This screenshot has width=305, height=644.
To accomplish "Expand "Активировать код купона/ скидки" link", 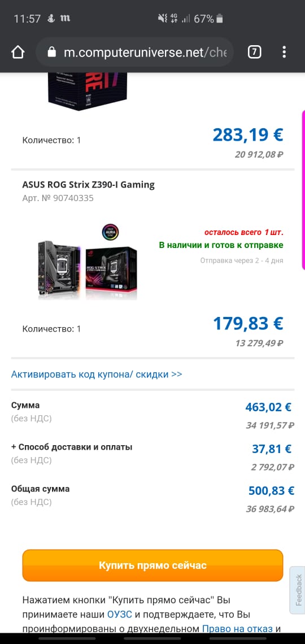I will click(97, 374).
